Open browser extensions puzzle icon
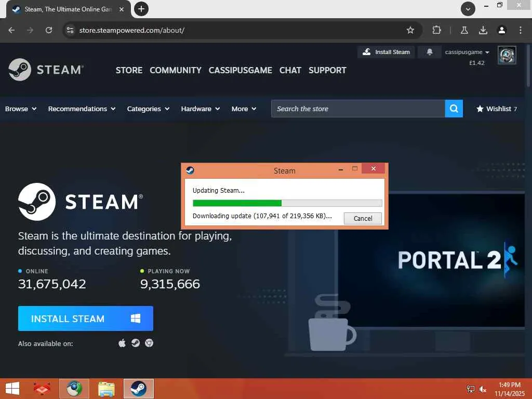 tap(436, 30)
